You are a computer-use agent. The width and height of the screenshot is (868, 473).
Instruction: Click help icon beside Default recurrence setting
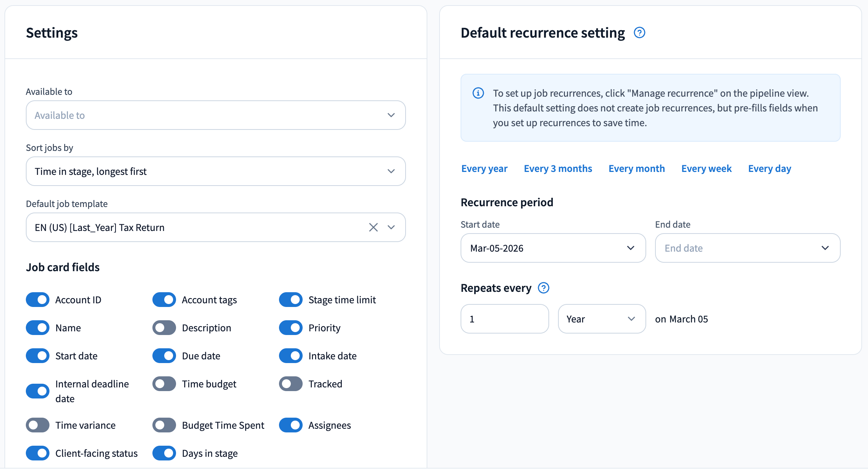pos(639,33)
